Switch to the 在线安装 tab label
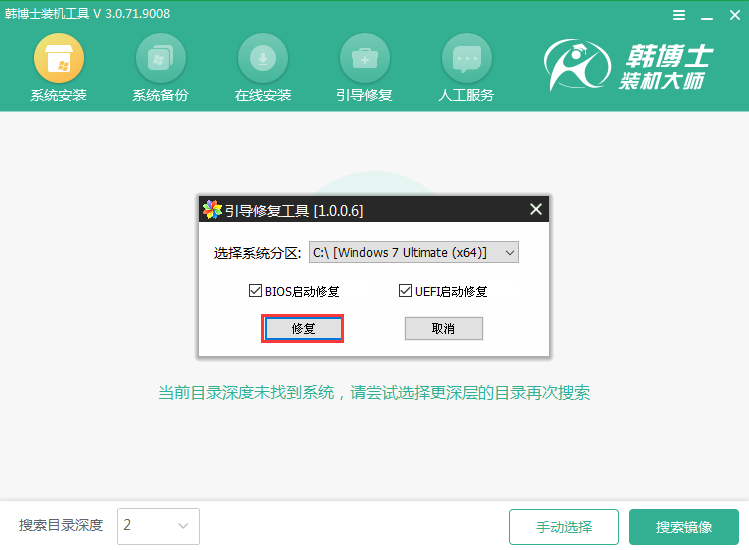Image resolution: width=749 pixels, height=550 pixels. pyautogui.click(x=262, y=96)
